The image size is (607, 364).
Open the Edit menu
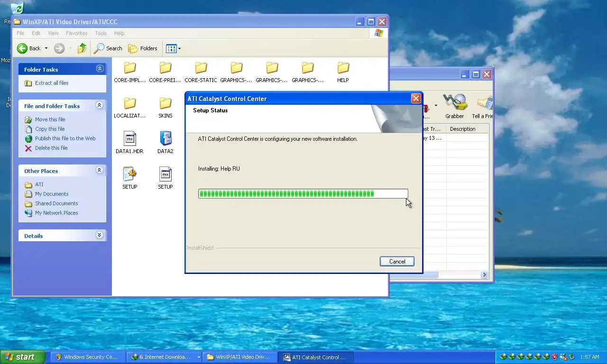click(36, 33)
